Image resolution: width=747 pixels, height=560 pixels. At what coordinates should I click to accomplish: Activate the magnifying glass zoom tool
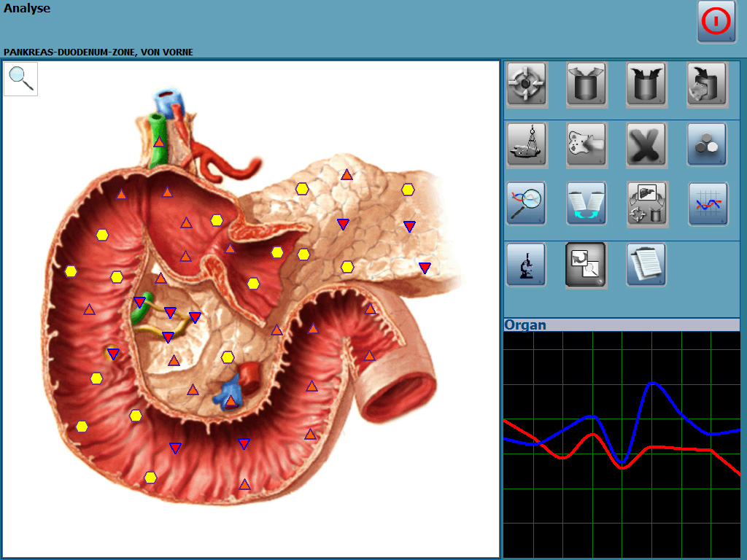click(x=21, y=79)
